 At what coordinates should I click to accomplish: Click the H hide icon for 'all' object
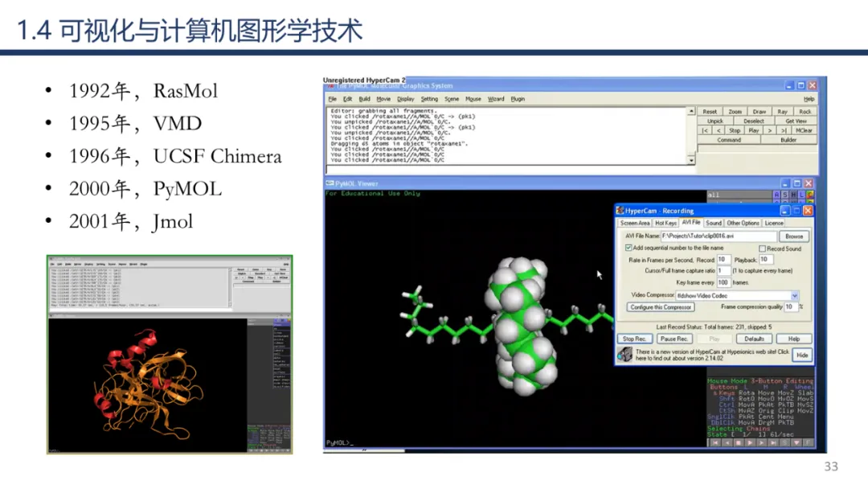pyautogui.click(x=793, y=195)
